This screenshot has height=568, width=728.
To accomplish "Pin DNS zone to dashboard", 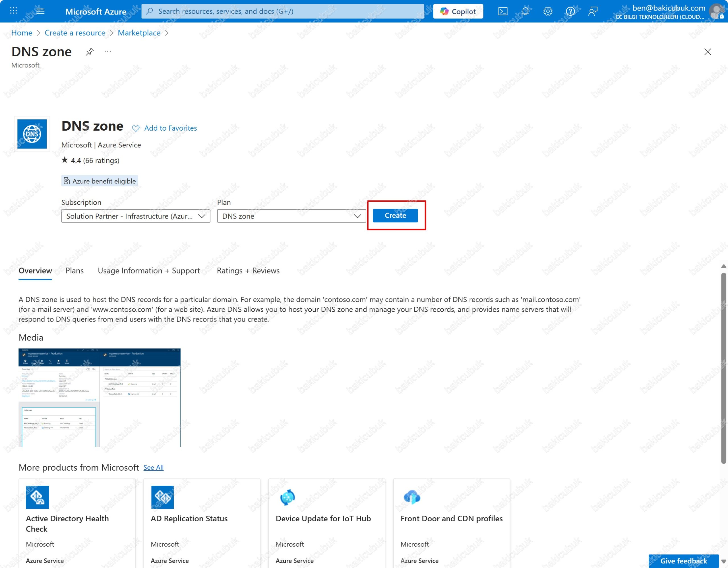I will (90, 52).
